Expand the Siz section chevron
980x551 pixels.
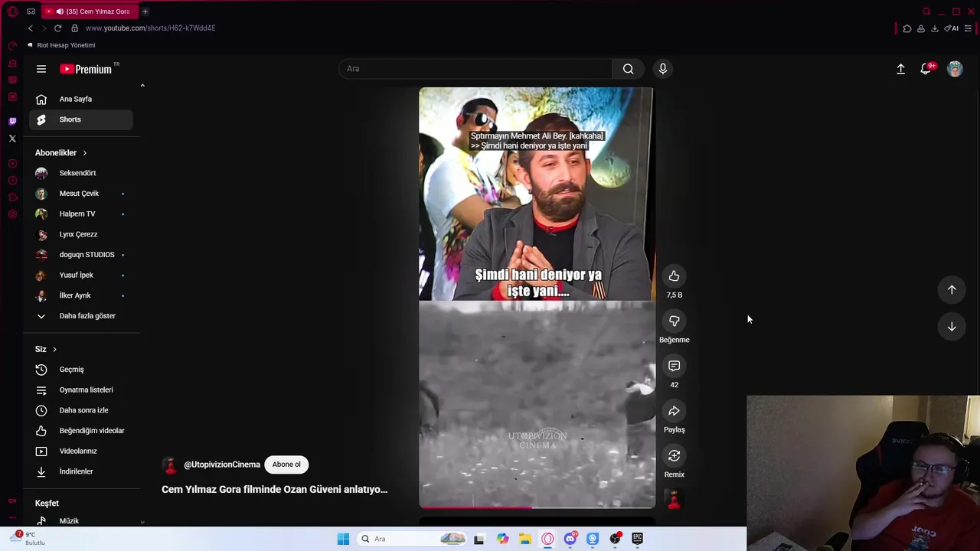(54, 350)
